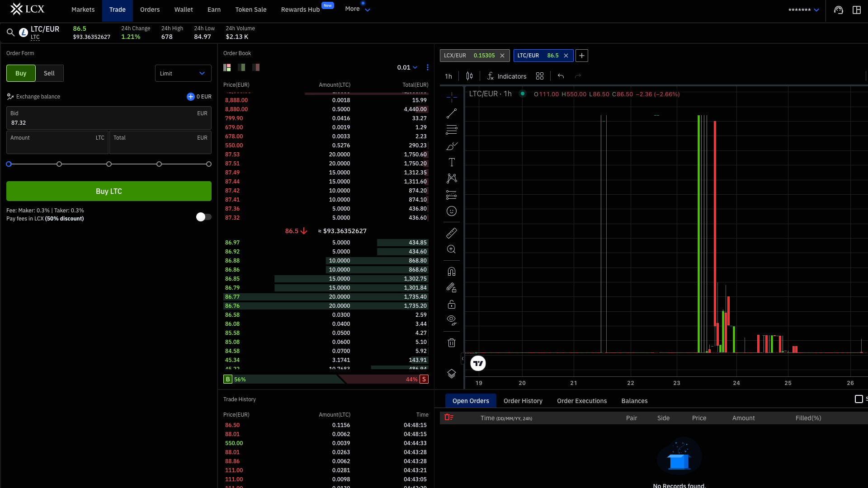Delete all drawings with trash icon

coord(452,343)
